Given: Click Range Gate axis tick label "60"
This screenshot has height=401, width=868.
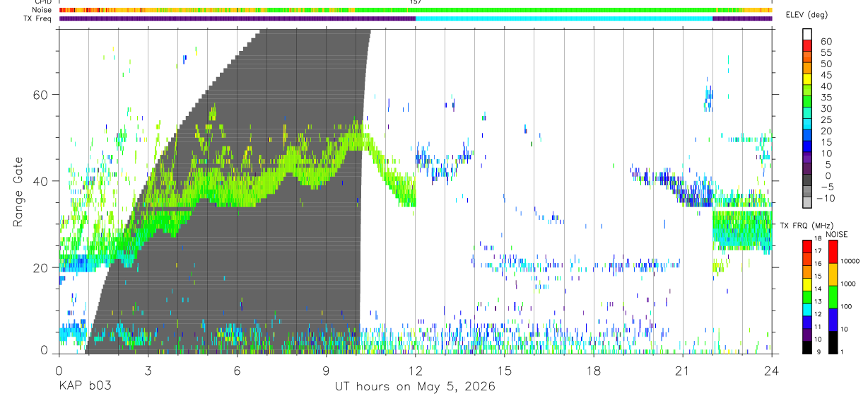Looking at the screenshot, I should click(x=41, y=94).
